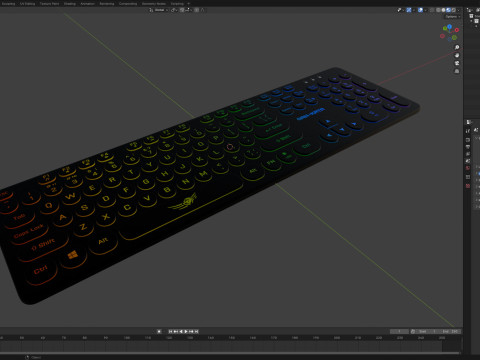Toggle proportional editing in viewport header

tap(196, 10)
